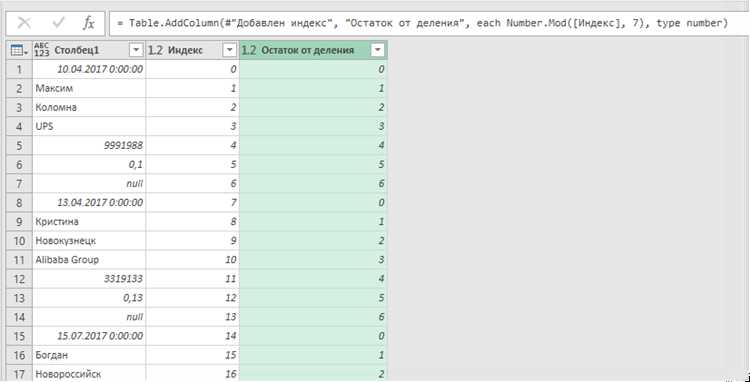Select remainder cell in row 8
This screenshot has width=750, height=382.
pos(314,203)
